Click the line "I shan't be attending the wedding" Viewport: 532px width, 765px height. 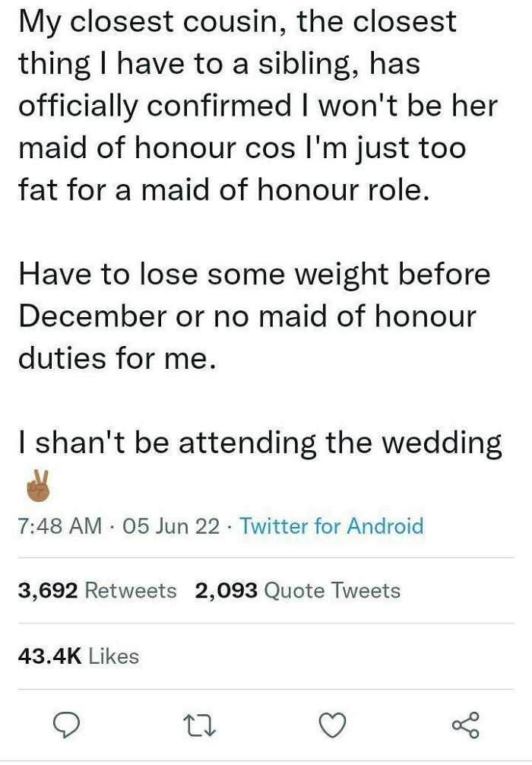(260, 443)
